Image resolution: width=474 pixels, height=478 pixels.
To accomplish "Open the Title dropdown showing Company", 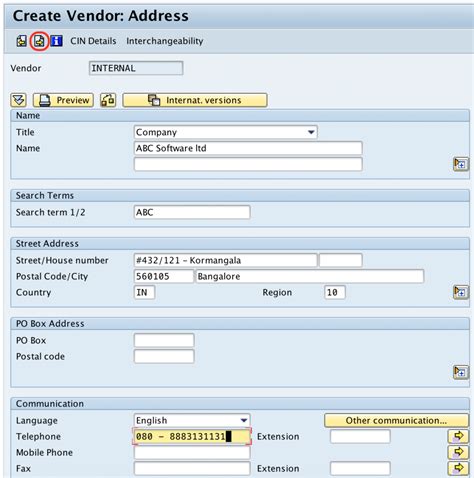I will click(226, 132).
